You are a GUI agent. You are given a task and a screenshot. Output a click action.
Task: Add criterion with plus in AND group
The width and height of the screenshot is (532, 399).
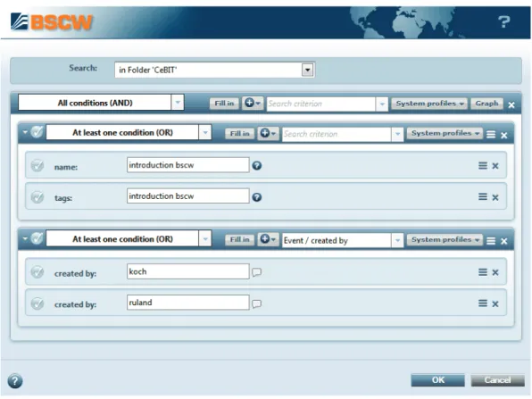click(x=253, y=103)
